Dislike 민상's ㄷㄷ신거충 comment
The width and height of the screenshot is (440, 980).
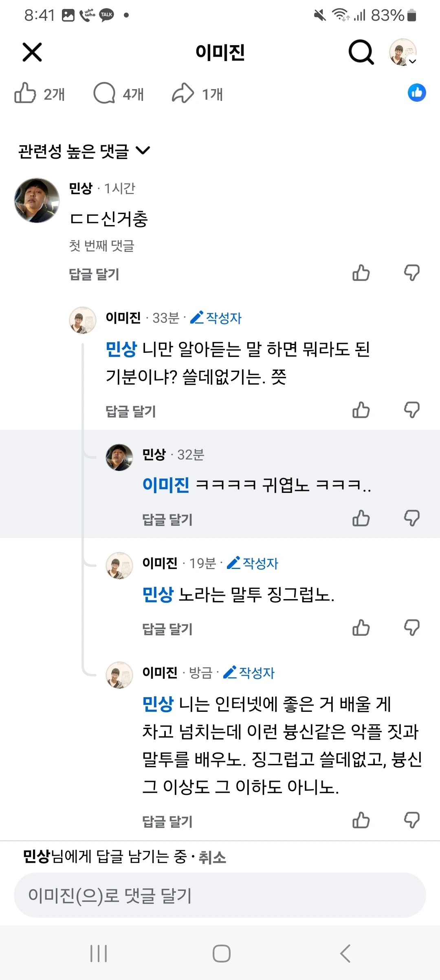point(412,273)
